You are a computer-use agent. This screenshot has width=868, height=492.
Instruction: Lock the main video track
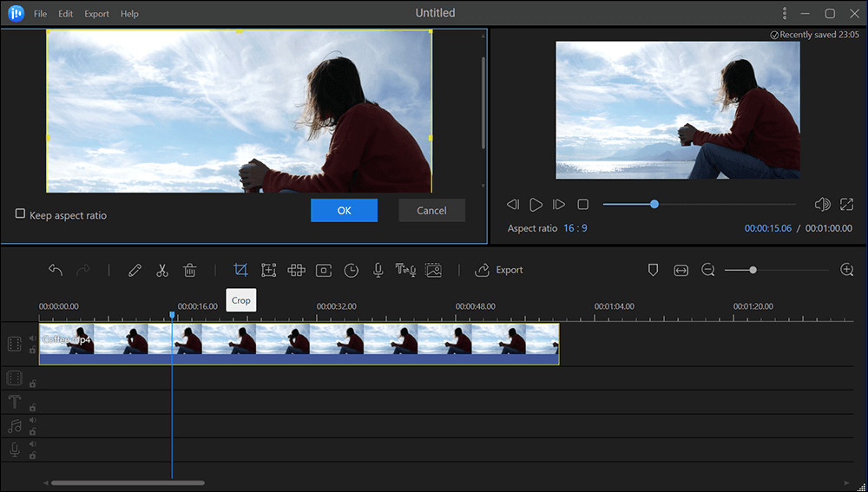(33, 350)
